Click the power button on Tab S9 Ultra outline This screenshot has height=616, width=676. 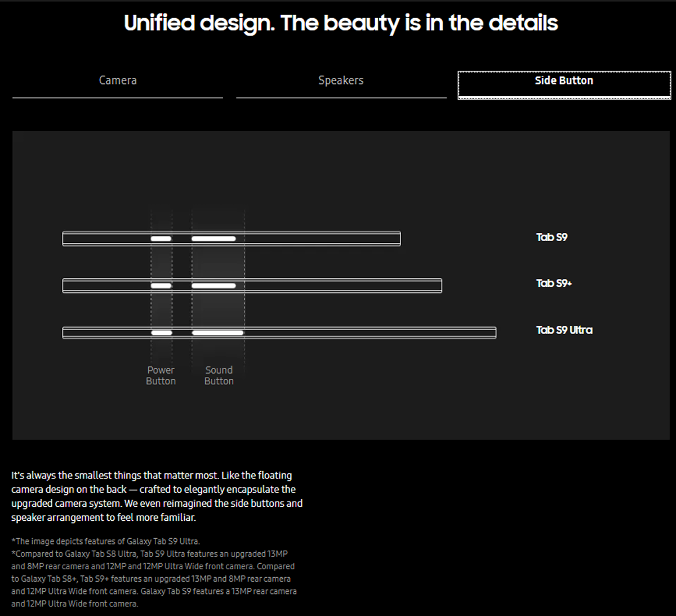pyautogui.click(x=162, y=333)
